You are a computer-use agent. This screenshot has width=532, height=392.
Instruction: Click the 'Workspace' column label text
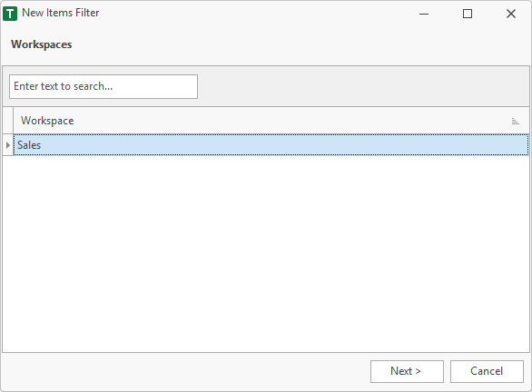47,121
